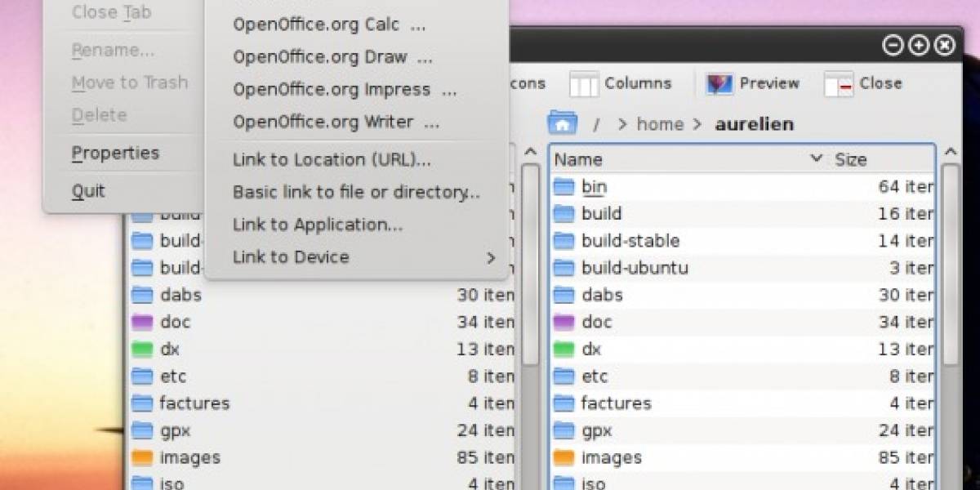The height and width of the screenshot is (490, 980).
Task: Navigate to home in breadcrumb path
Action: click(660, 124)
